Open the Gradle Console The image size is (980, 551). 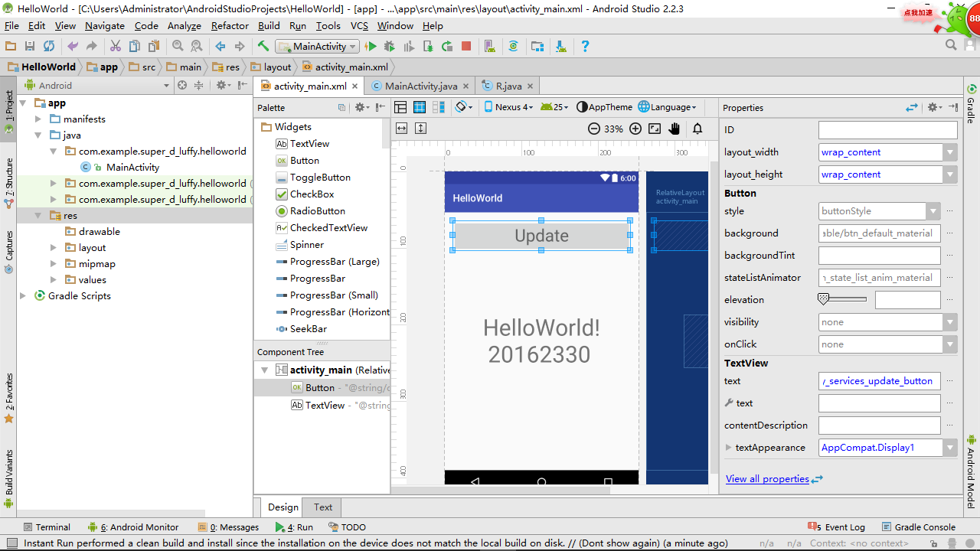tap(919, 527)
